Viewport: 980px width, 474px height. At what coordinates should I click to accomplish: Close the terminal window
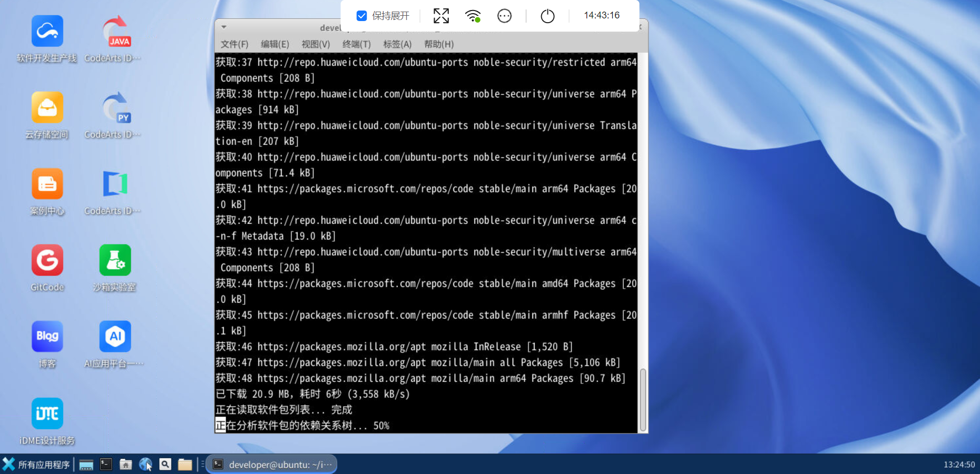click(641, 27)
